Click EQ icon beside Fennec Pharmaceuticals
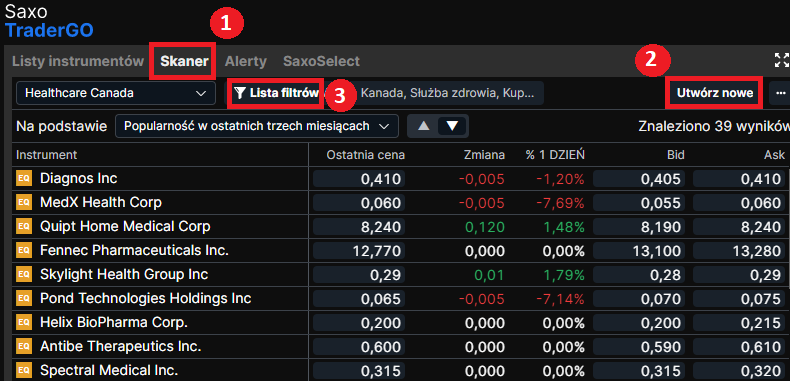 pos(24,250)
